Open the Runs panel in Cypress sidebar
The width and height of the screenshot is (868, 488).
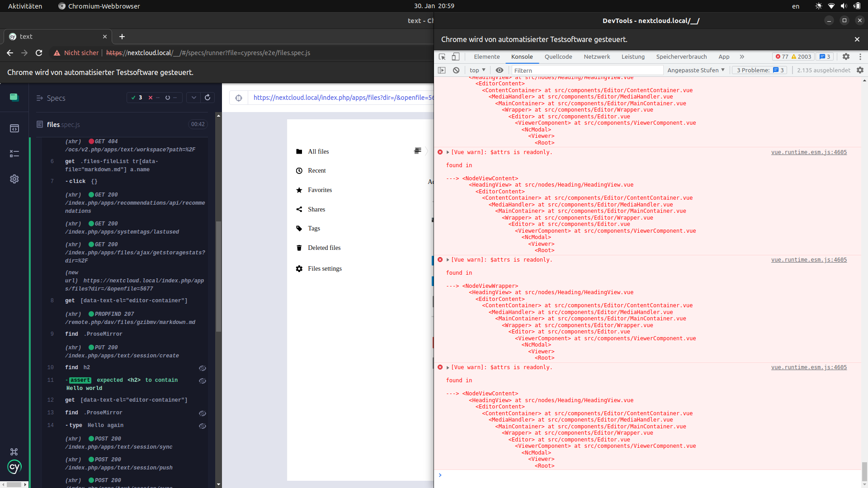point(14,154)
